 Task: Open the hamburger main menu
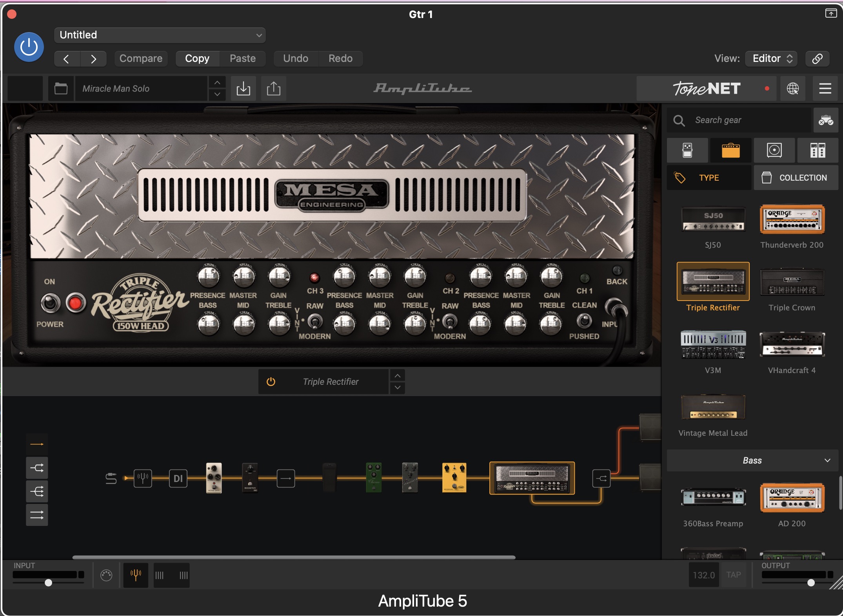click(x=825, y=89)
